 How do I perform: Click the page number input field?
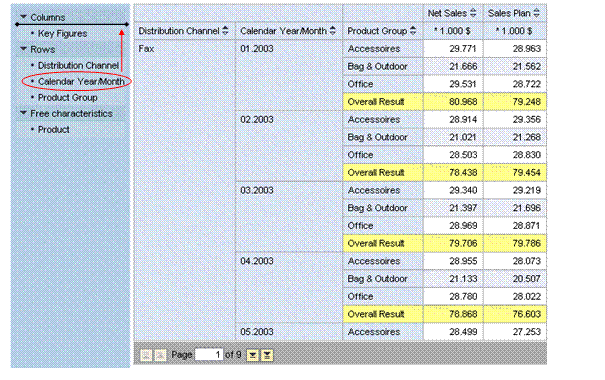coord(209,355)
